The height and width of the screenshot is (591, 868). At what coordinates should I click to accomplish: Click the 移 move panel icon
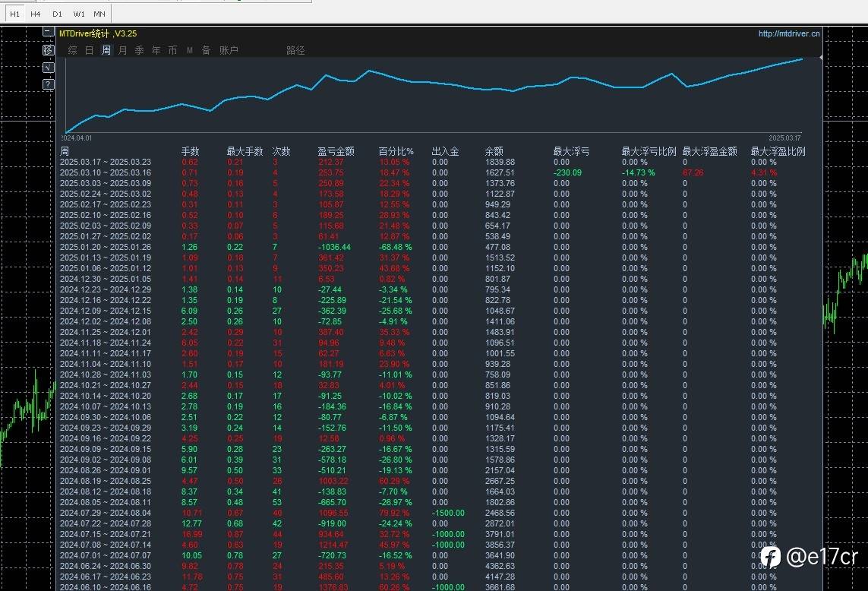[x=49, y=50]
